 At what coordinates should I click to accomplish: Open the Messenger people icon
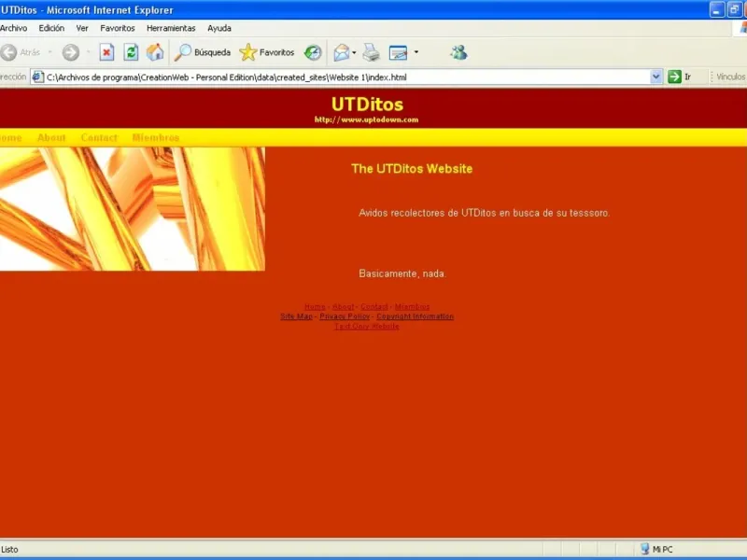coord(458,52)
